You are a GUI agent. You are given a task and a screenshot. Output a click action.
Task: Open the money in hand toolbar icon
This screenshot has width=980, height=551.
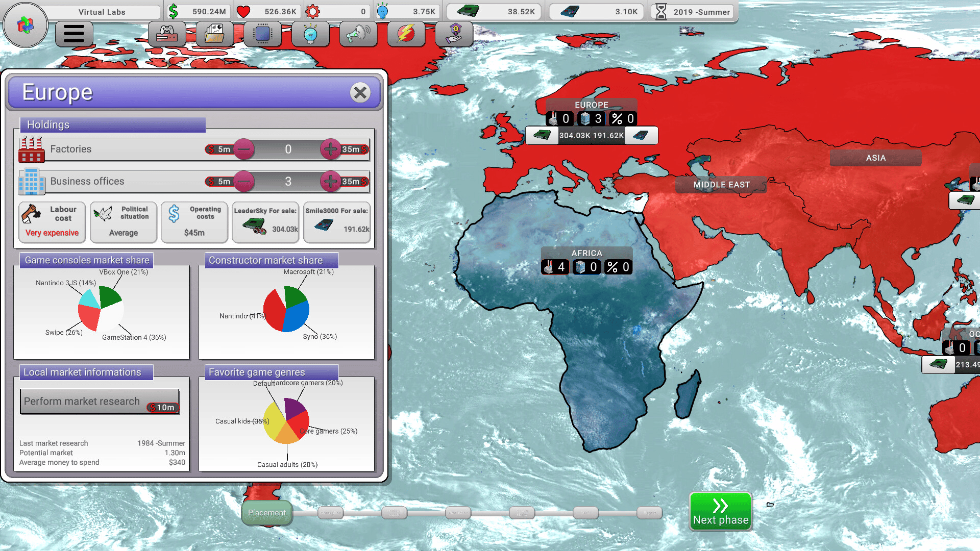pos(454,34)
